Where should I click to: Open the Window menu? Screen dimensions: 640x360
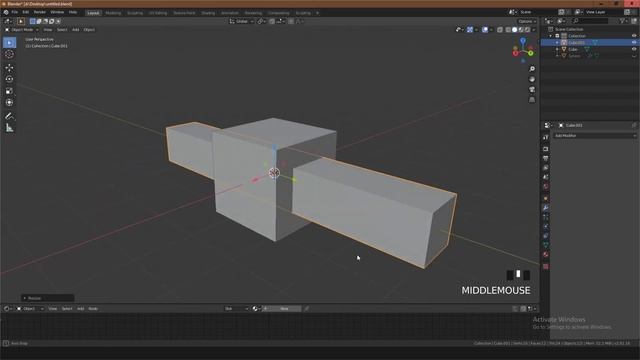[x=57, y=12]
